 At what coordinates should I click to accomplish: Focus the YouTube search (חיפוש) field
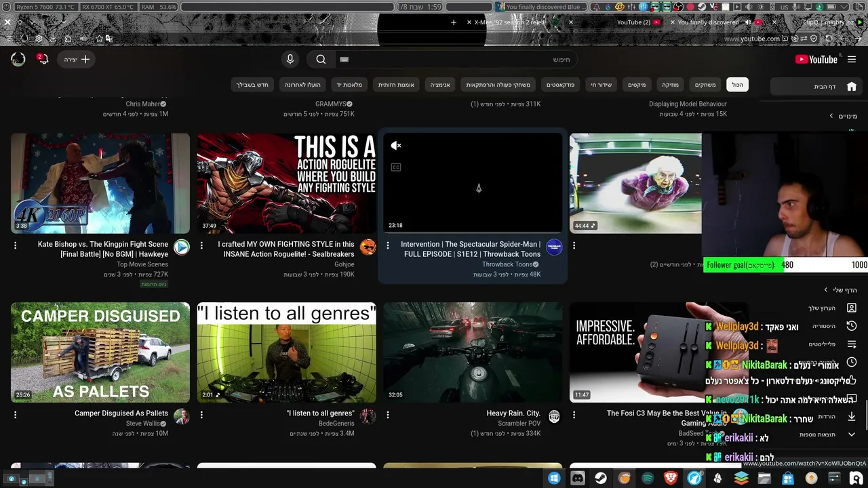pyautogui.click(x=456, y=60)
